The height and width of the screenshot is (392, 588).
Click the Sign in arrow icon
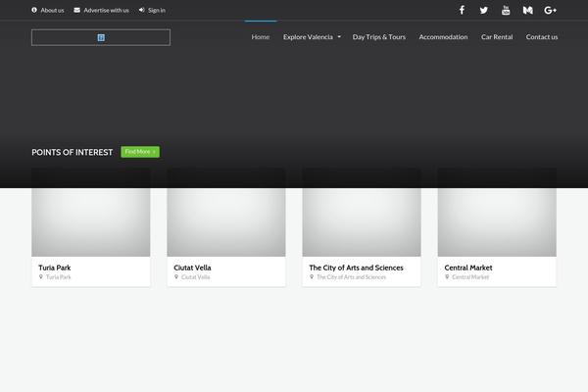point(142,10)
